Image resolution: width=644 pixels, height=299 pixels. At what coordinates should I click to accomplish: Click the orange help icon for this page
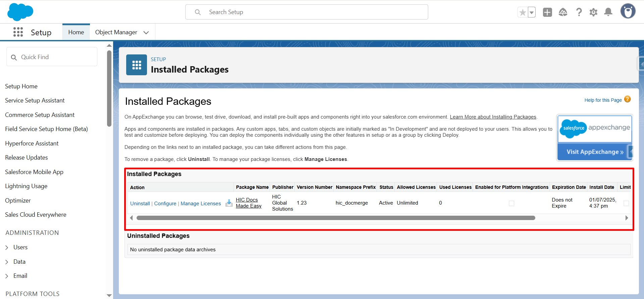627,99
